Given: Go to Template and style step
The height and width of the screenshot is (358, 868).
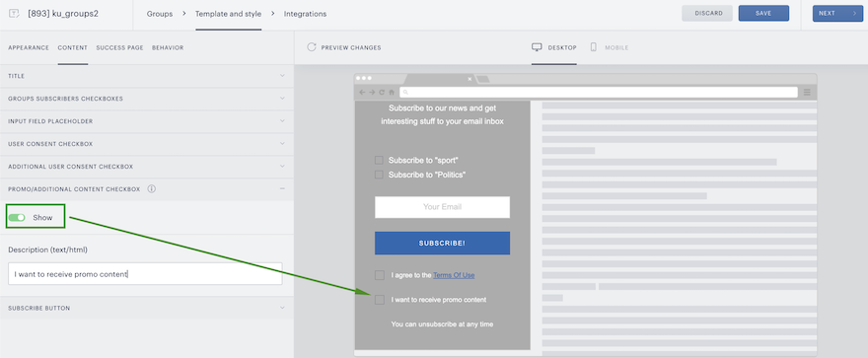Looking at the screenshot, I should tap(228, 14).
